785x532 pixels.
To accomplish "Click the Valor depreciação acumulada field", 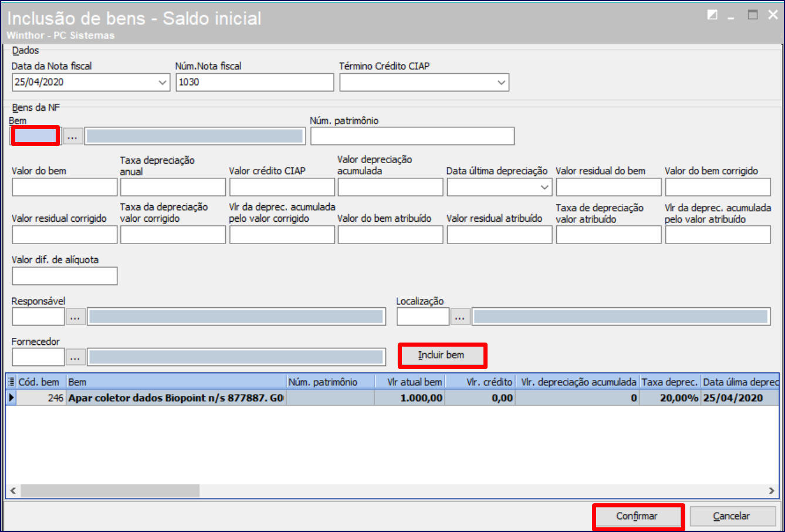I will click(x=391, y=187).
